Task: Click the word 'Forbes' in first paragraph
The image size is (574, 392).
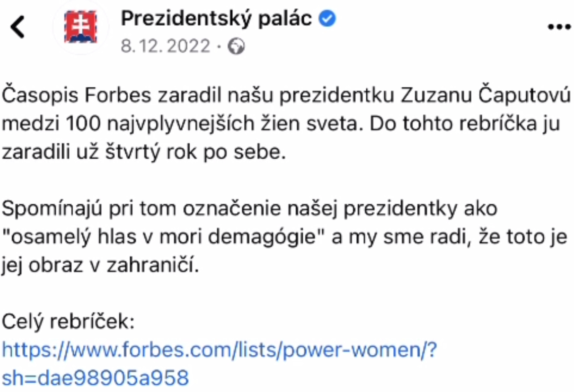Action: point(118,95)
